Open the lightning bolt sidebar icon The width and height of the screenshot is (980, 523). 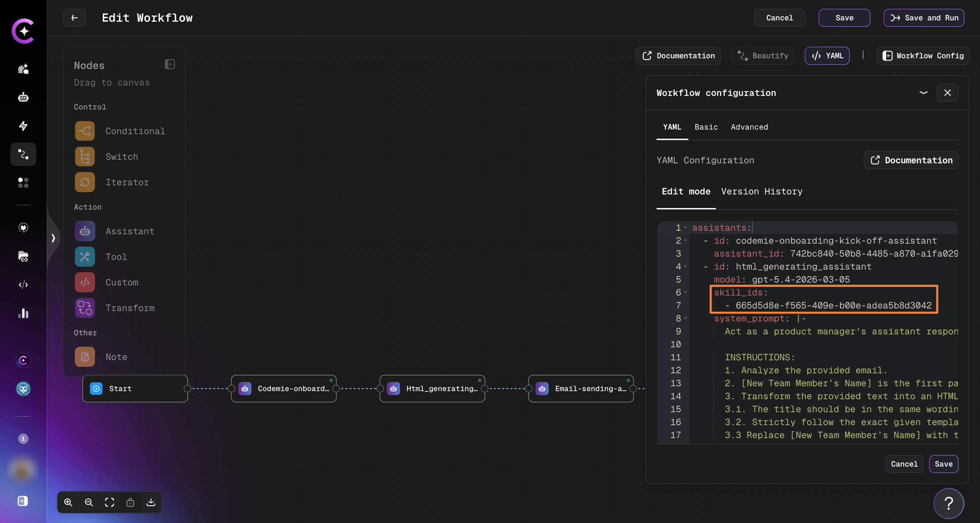pyautogui.click(x=23, y=125)
